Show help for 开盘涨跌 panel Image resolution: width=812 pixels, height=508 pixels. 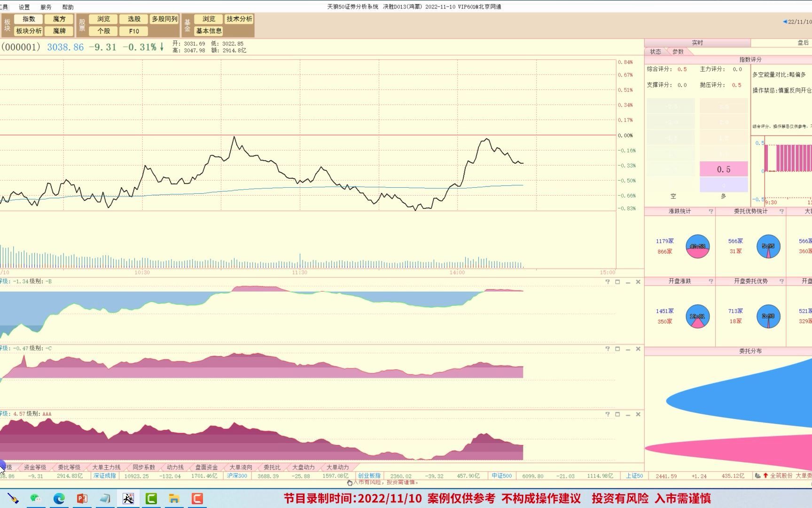(711, 281)
